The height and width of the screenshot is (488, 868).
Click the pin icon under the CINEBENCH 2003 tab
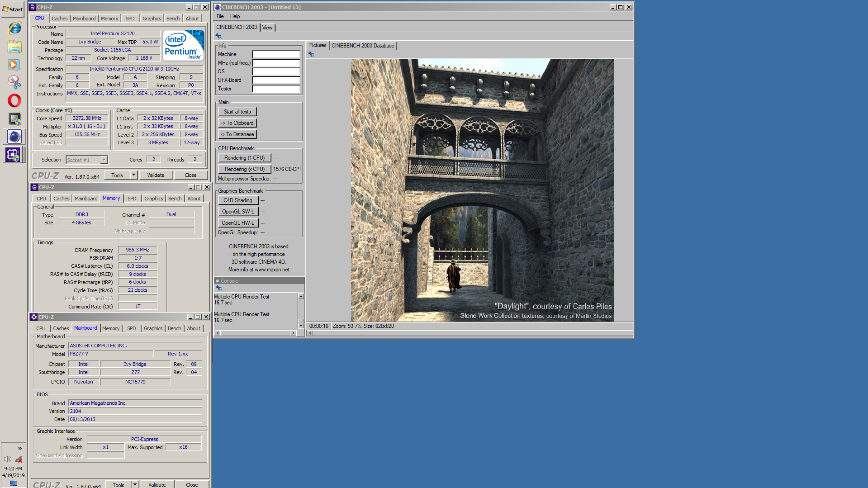[x=219, y=36]
